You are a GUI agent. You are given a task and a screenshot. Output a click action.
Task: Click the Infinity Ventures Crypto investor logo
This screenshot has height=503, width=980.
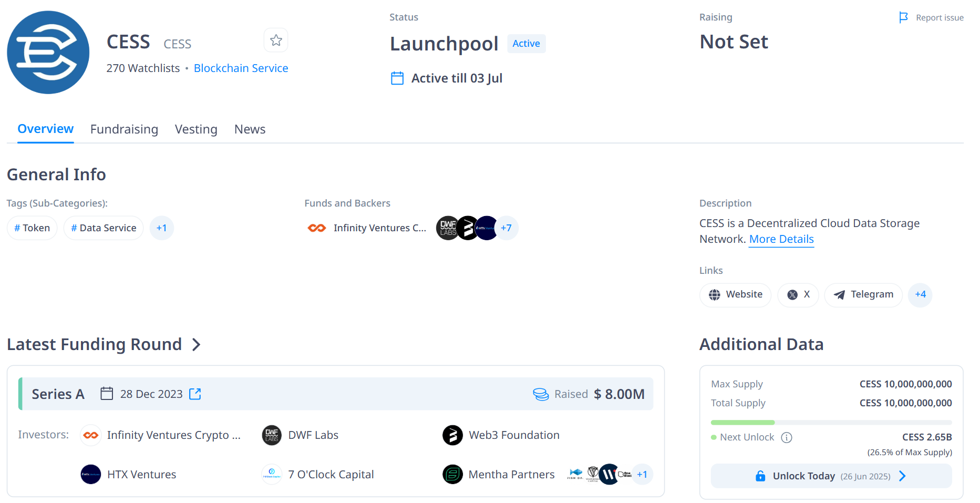(91, 435)
